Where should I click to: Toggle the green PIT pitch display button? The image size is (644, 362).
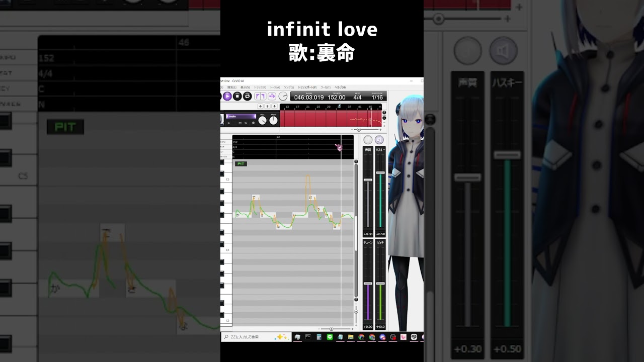point(241,164)
